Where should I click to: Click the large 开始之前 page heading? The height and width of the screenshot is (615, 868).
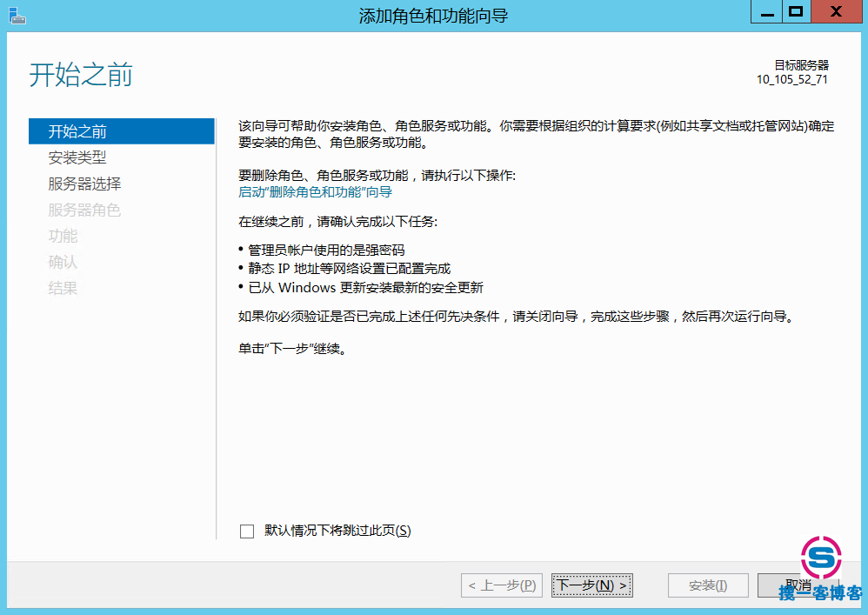pos(81,75)
